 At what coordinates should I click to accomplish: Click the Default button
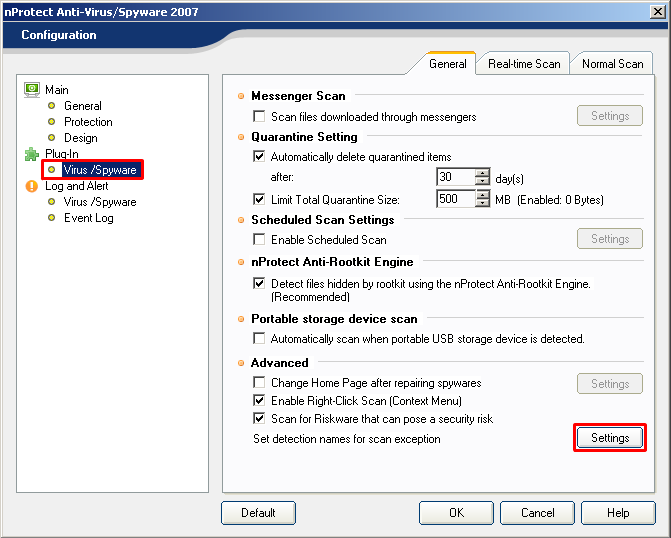[258, 513]
